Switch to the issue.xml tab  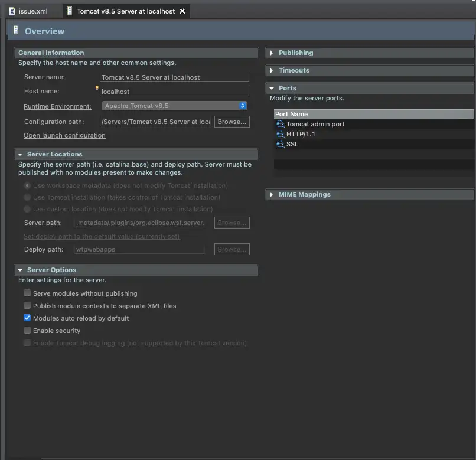click(28, 11)
